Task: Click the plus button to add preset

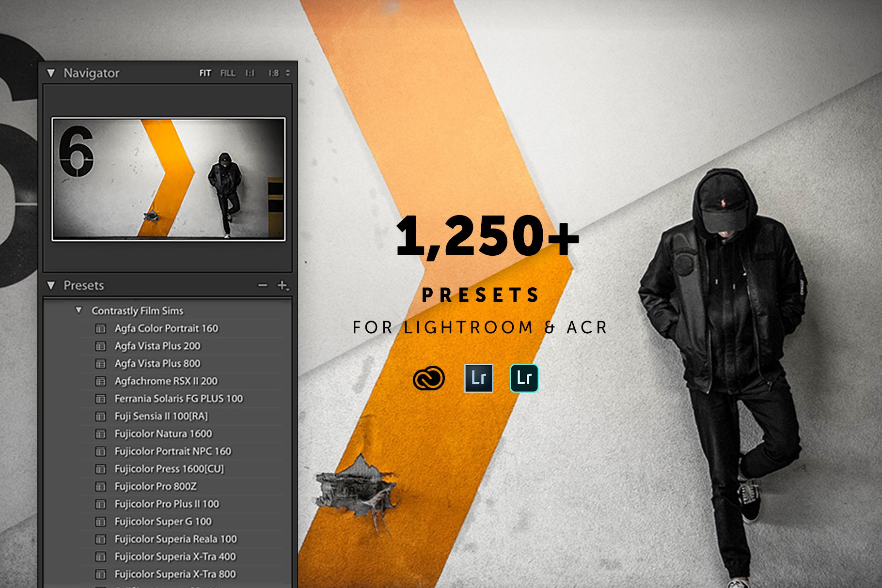Action: (x=283, y=285)
